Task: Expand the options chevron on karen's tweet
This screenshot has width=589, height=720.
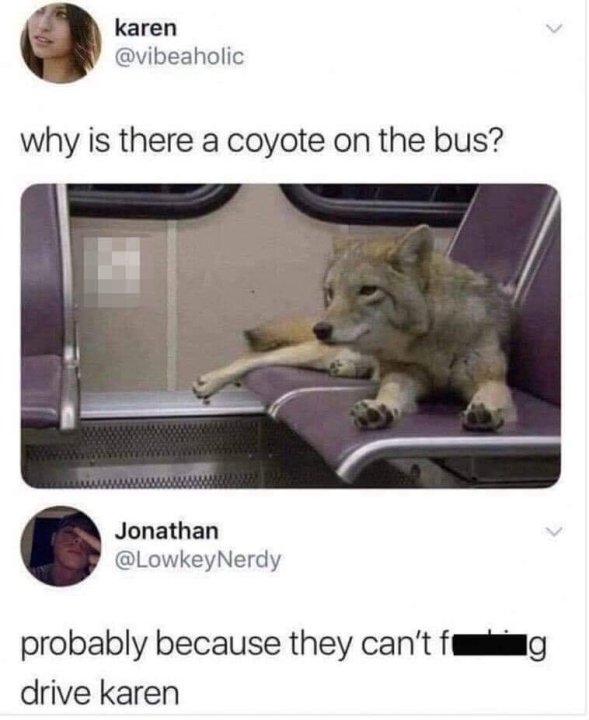Action: pos(554,29)
